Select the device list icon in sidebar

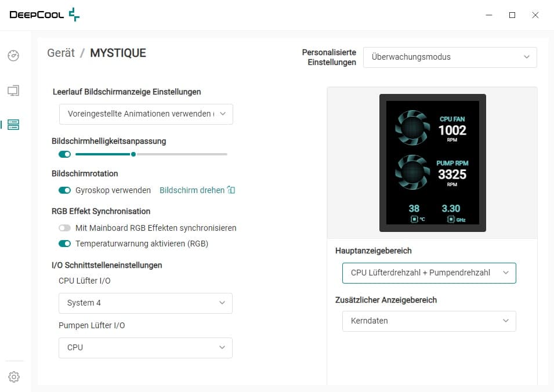pos(13,125)
